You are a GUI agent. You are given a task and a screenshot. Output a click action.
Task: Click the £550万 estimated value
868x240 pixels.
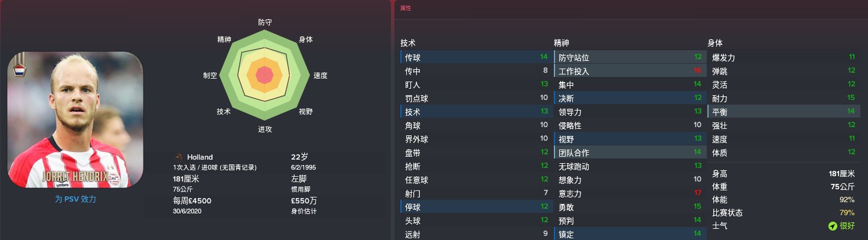click(x=305, y=200)
